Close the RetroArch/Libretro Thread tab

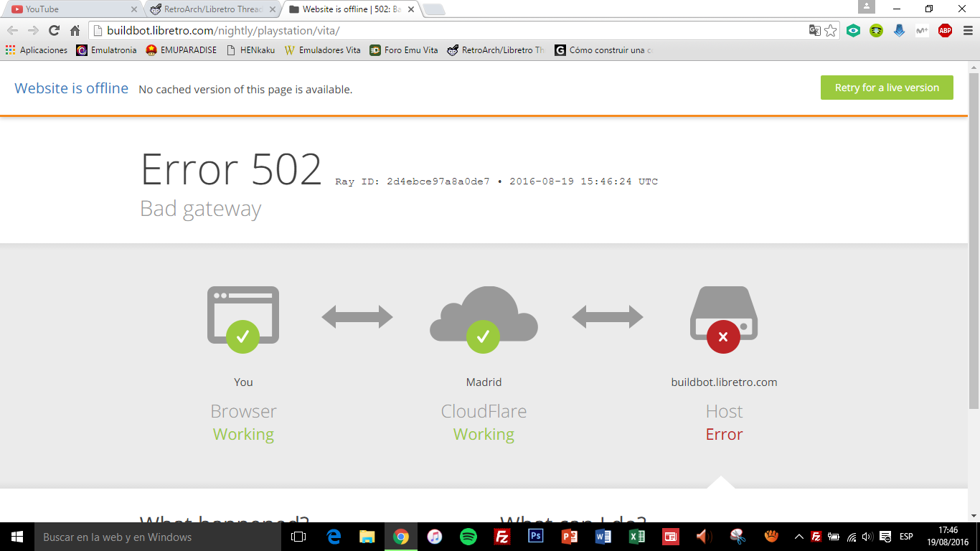coord(273,9)
